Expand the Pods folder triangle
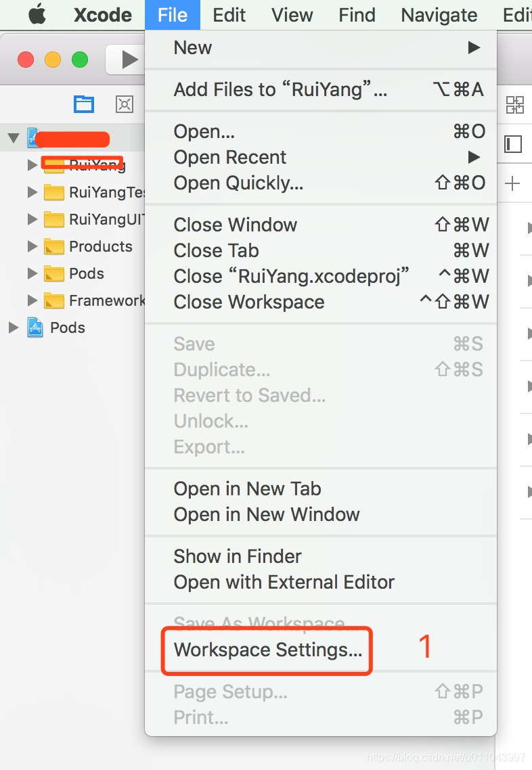532x770 pixels. tap(32, 273)
